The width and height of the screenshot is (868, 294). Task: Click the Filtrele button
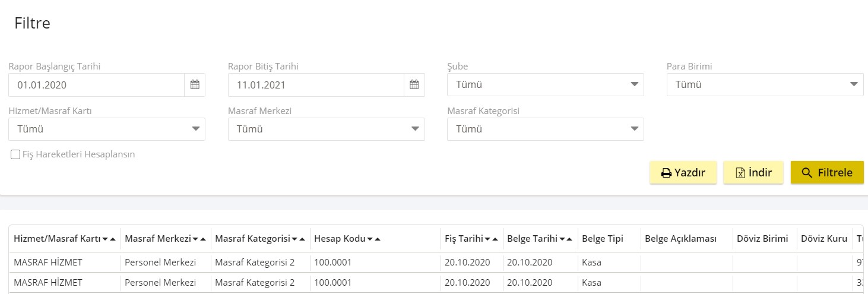point(827,173)
